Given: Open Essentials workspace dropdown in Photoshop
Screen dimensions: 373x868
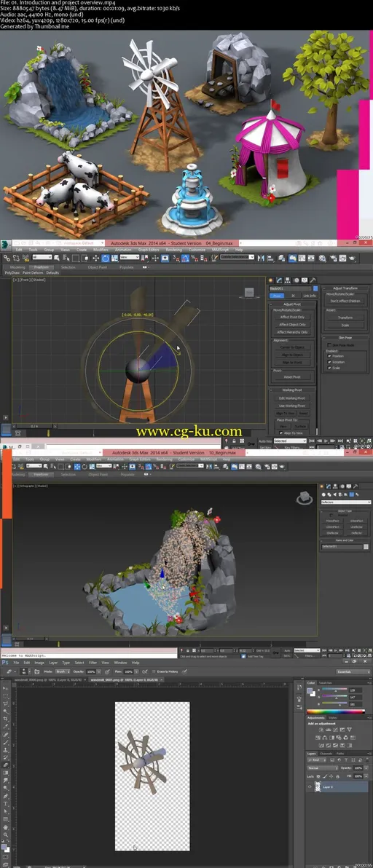Looking at the screenshot, I should coord(353,671).
